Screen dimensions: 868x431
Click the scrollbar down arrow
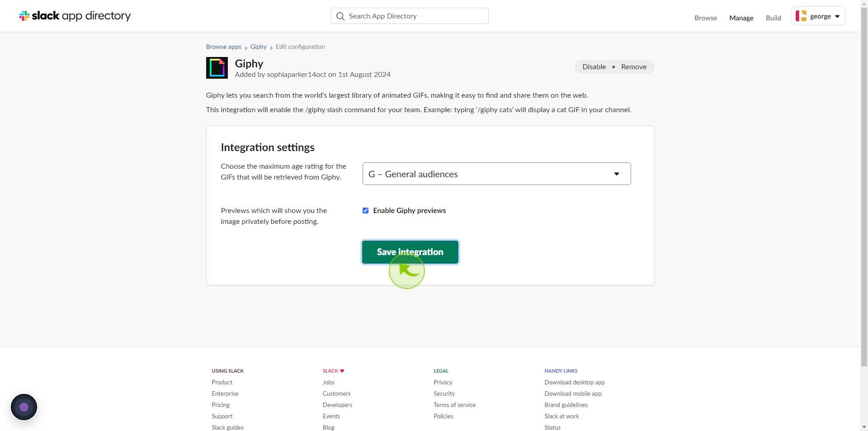point(864,427)
